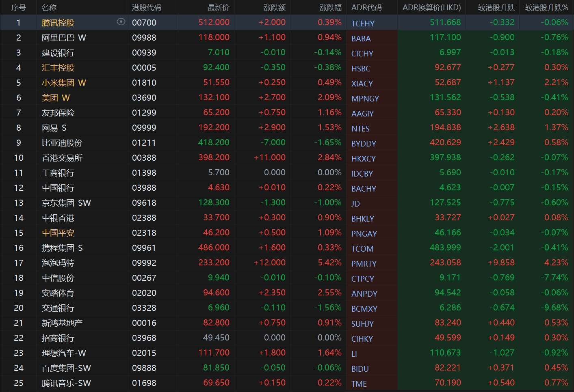The image size is (574, 392).
Task: Click the HKXCY ADR code
Action: [x=364, y=159]
